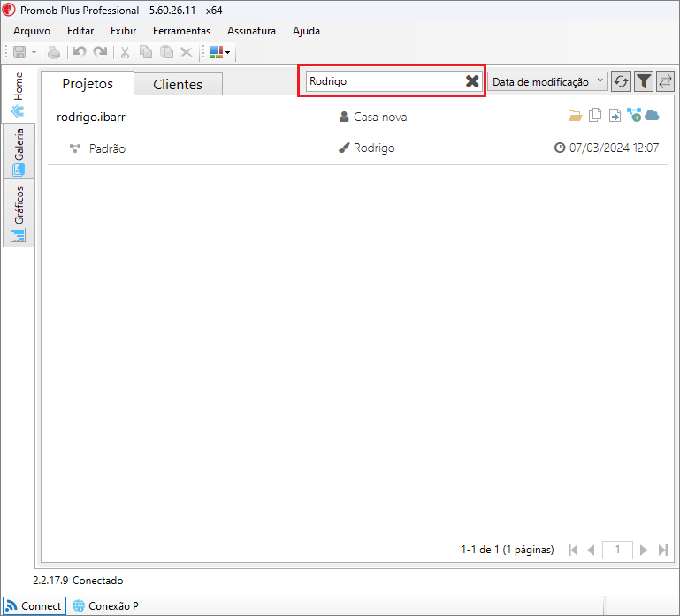The width and height of the screenshot is (680, 616).
Task: Clear the search with the X button
Action: 472,81
